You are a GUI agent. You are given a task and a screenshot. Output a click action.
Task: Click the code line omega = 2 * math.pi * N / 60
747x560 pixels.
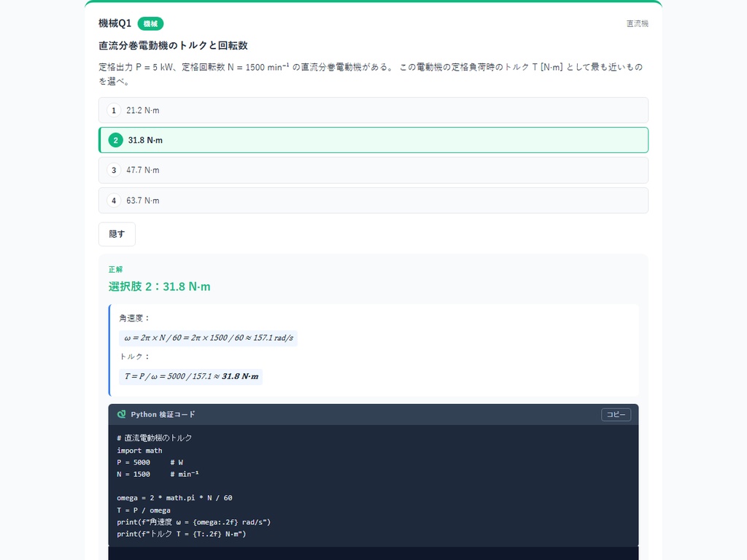click(174, 498)
